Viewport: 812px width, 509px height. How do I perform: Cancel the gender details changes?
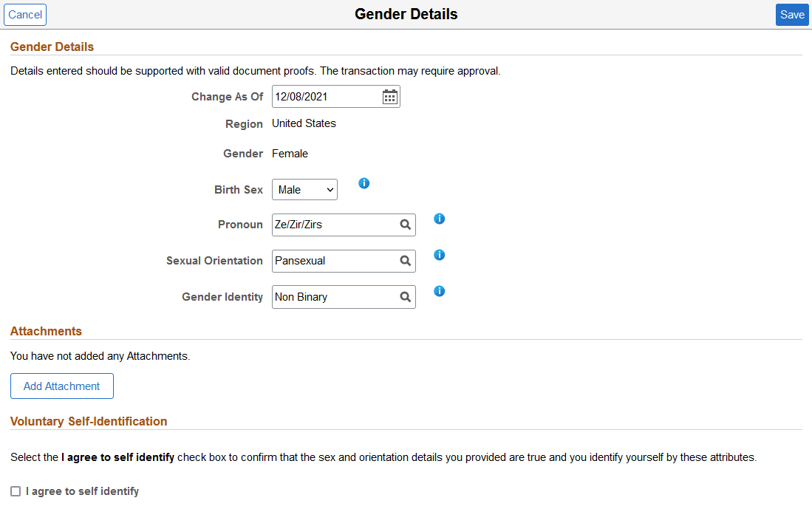24,14
